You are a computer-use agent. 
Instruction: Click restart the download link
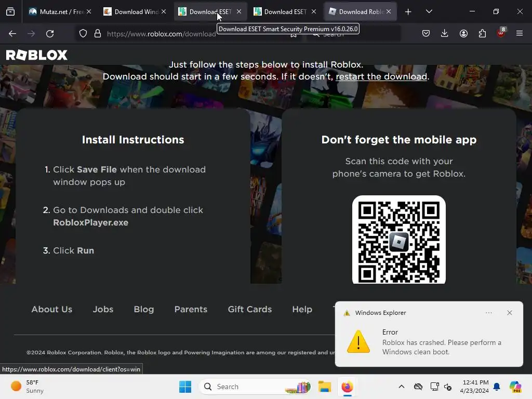tap(381, 77)
